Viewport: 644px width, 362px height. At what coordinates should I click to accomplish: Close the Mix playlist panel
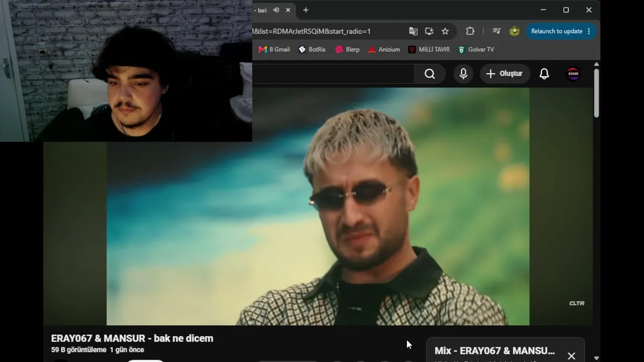(x=572, y=356)
